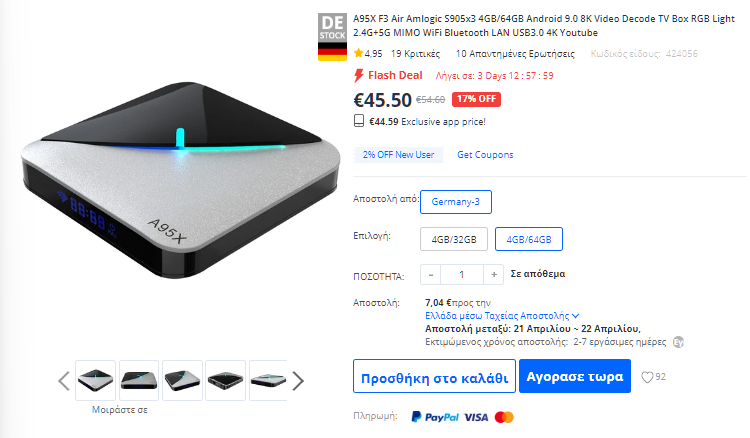Click the PayPal payment logo

tap(435, 417)
